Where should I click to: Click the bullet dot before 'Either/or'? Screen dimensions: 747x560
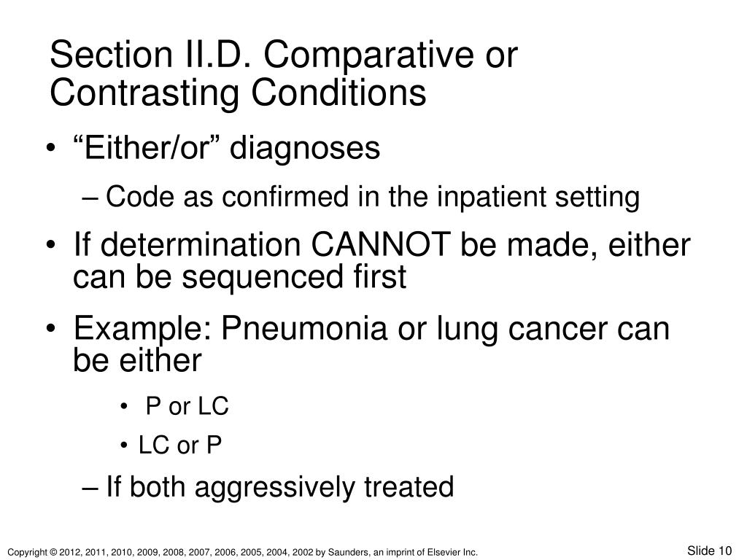coord(50,148)
